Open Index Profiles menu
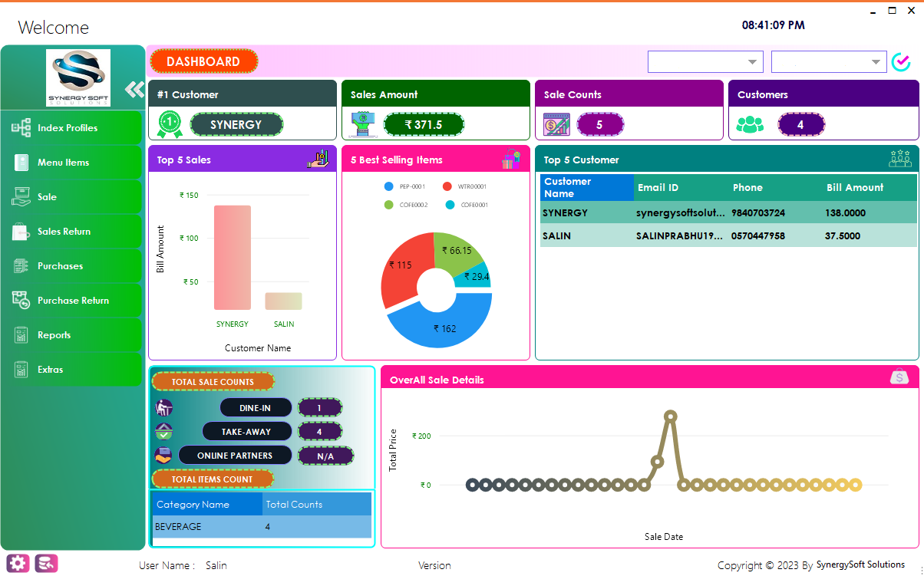924x576 pixels. point(68,128)
